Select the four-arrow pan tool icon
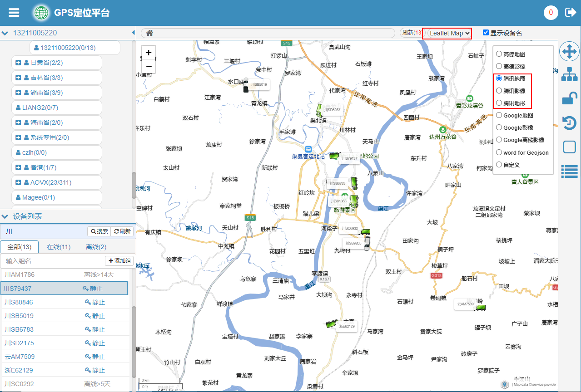The image size is (581, 392). pyautogui.click(x=569, y=52)
